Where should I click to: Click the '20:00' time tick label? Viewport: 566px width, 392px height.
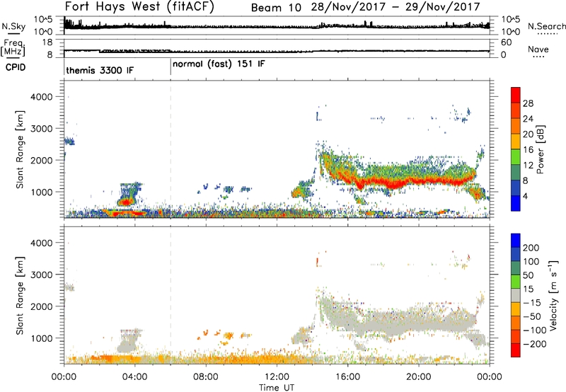click(x=418, y=377)
